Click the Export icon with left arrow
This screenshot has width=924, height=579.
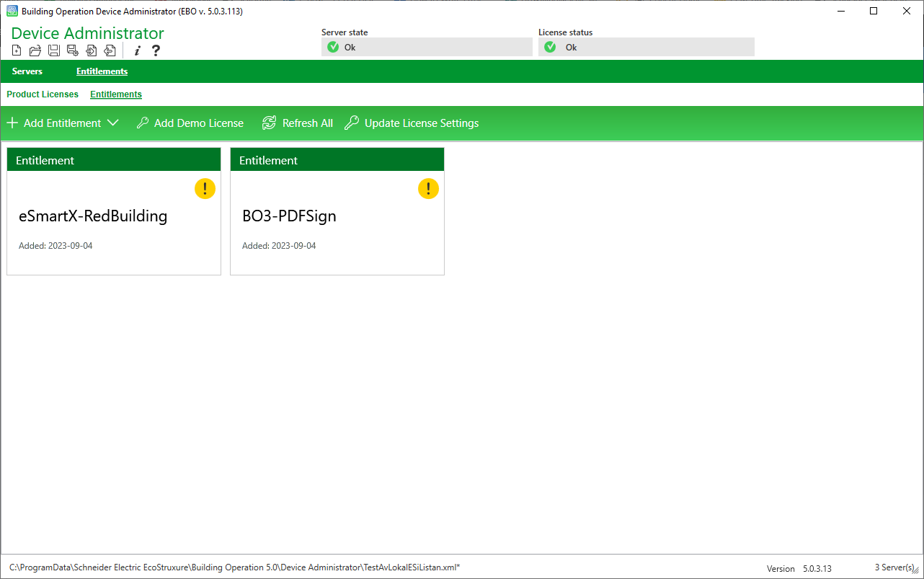tap(110, 50)
